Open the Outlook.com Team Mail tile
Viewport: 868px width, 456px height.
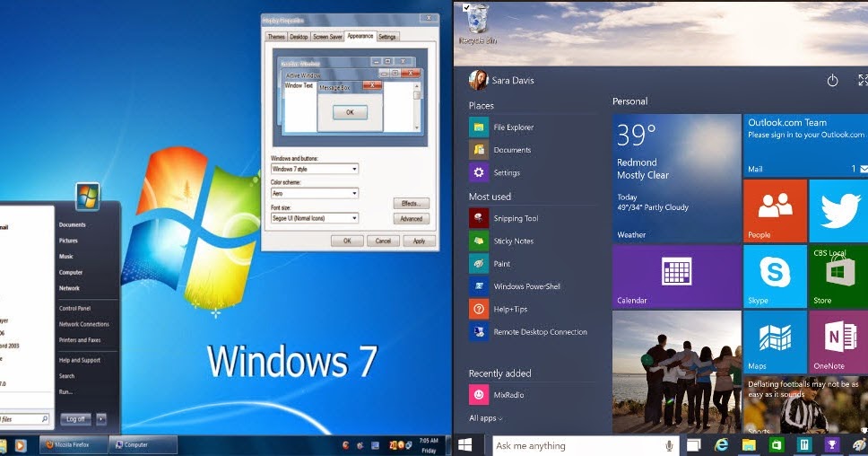click(805, 145)
